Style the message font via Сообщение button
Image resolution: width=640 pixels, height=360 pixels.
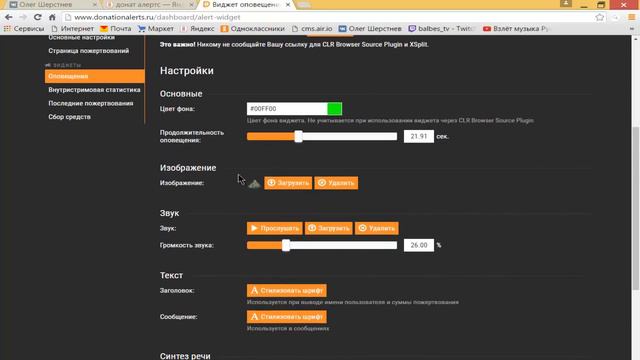point(287,317)
